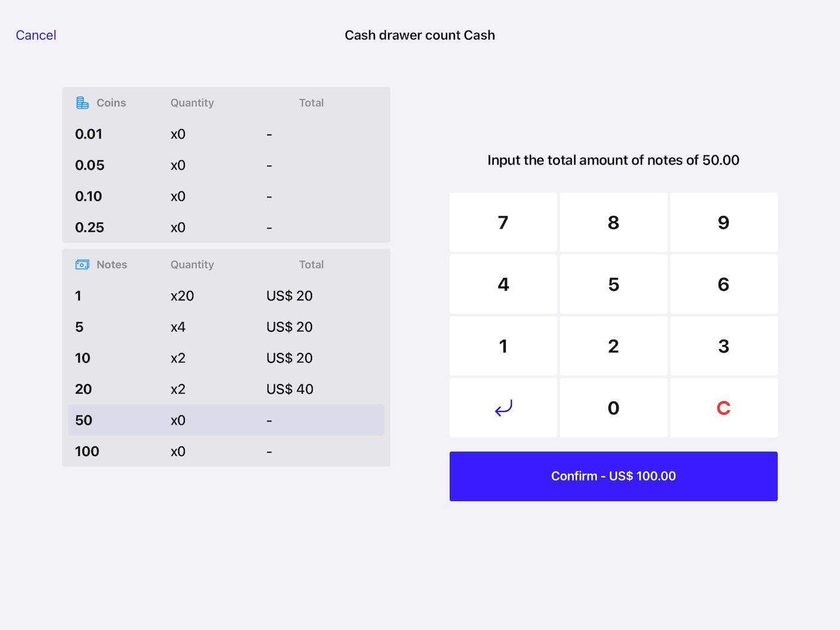The width and height of the screenshot is (840, 630).
Task: Tap keypad digit 9
Action: (724, 223)
